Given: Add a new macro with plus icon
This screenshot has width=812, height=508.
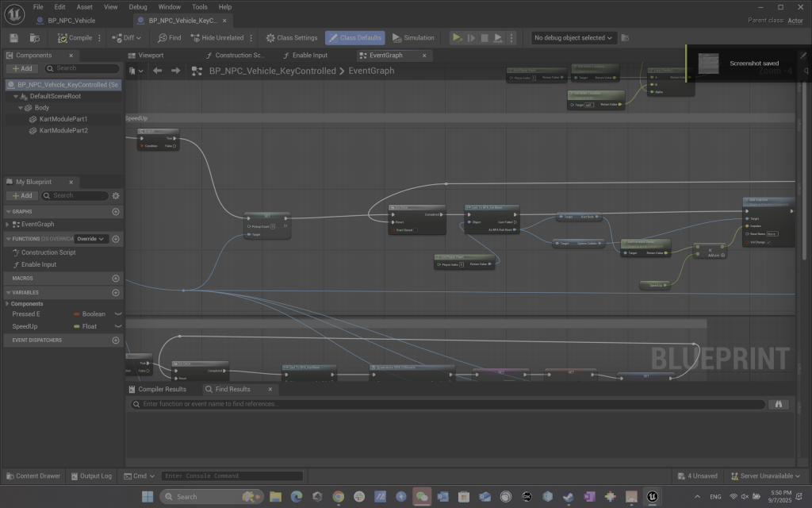Looking at the screenshot, I should pos(116,279).
